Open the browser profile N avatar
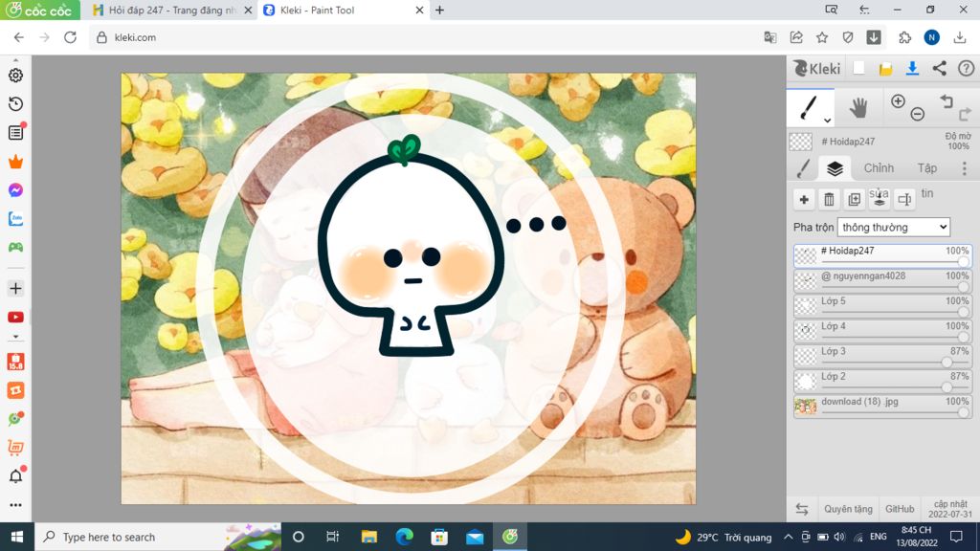This screenshot has height=551, width=980. 932,37
